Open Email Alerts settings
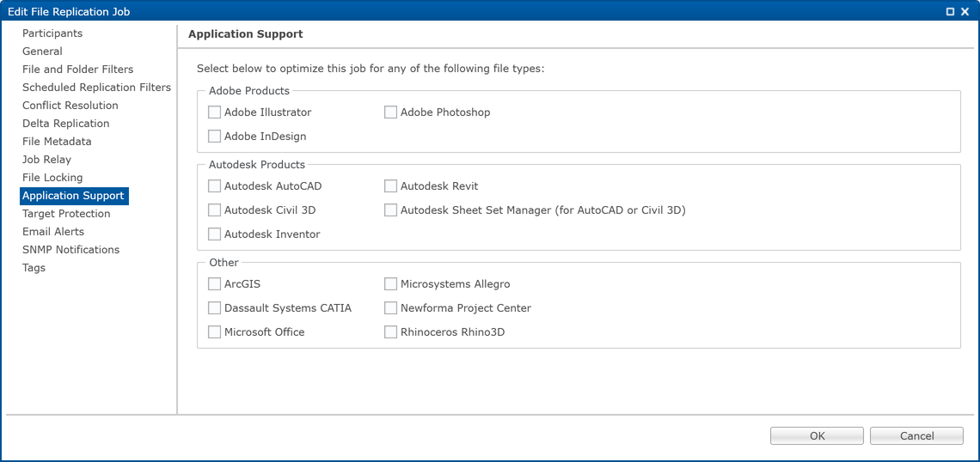Image resolution: width=980 pixels, height=462 pixels. [x=53, y=232]
